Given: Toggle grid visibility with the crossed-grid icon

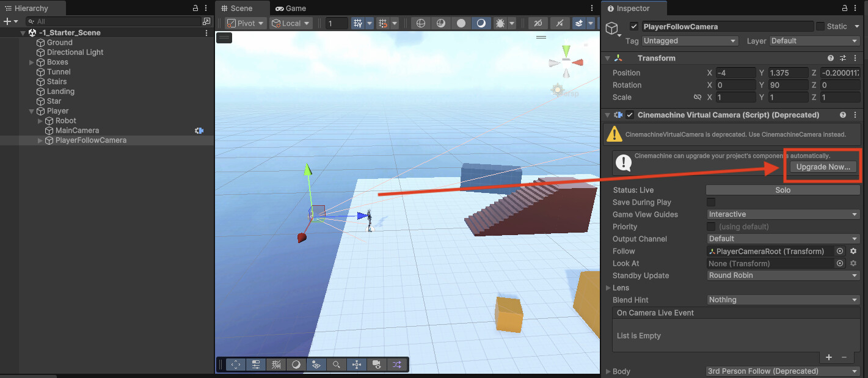Looking at the screenshot, I should coord(276,364).
